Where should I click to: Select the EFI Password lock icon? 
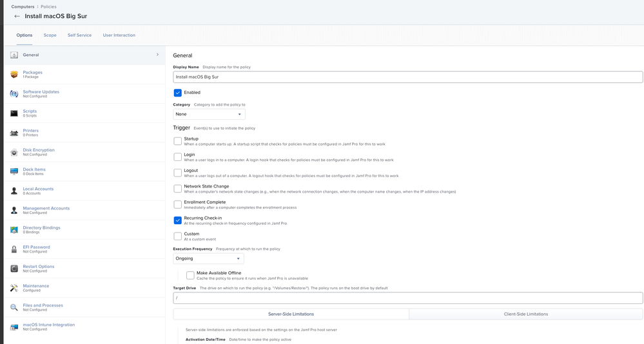tap(14, 249)
